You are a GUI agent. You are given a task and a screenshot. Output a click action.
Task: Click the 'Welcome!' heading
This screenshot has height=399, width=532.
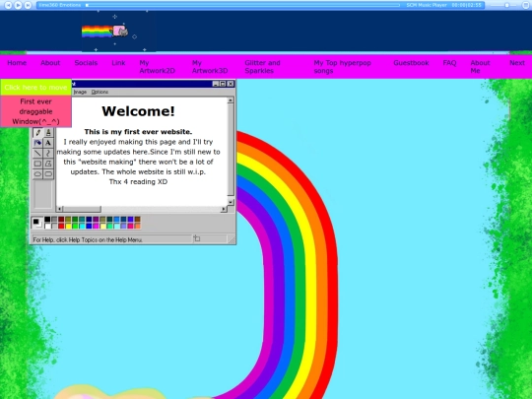click(138, 111)
